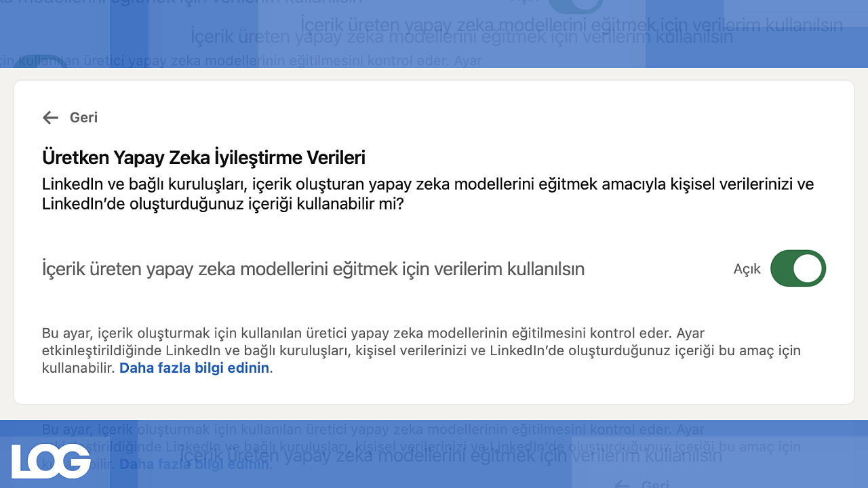
Task: Open the 'Daha fazla bilgi edinin' link
Action: (195, 369)
